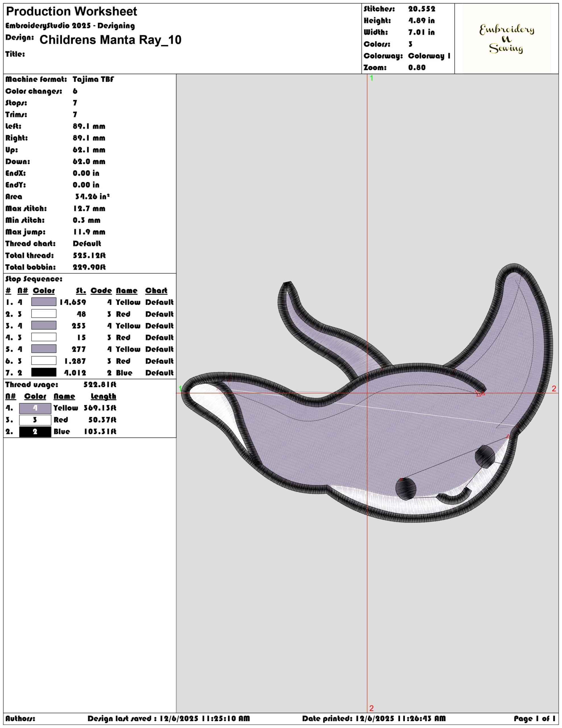Click machine format Tajima TBF
Viewport: 562px width, 728px height.
click(x=93, y=79)
